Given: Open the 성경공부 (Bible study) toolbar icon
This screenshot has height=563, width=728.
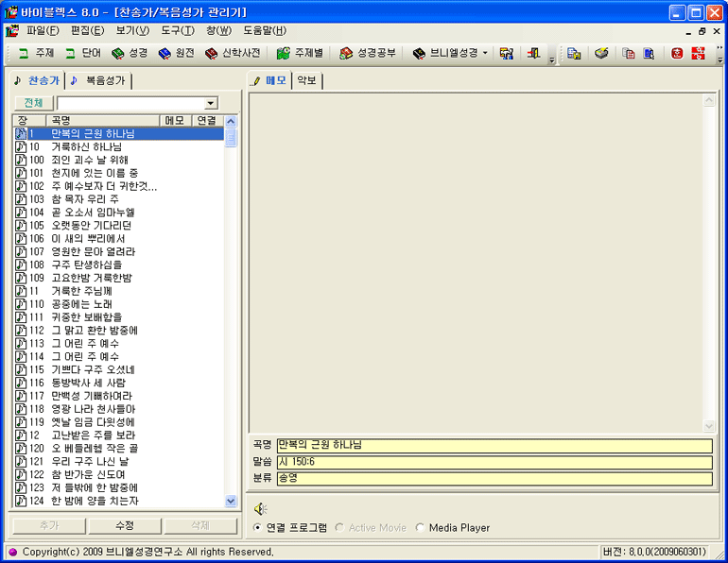Looking at the screenshot, I should click(x=346, y=53).
